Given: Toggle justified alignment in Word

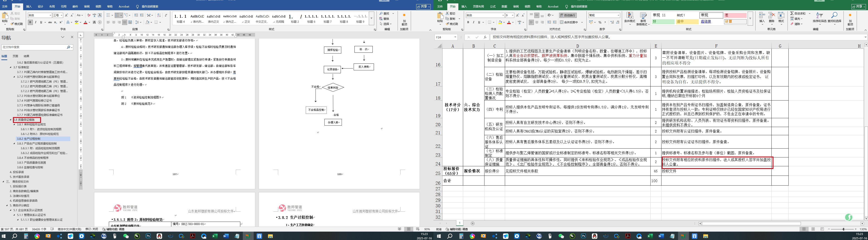Looking at the screenshot, I should pos(125,22).
